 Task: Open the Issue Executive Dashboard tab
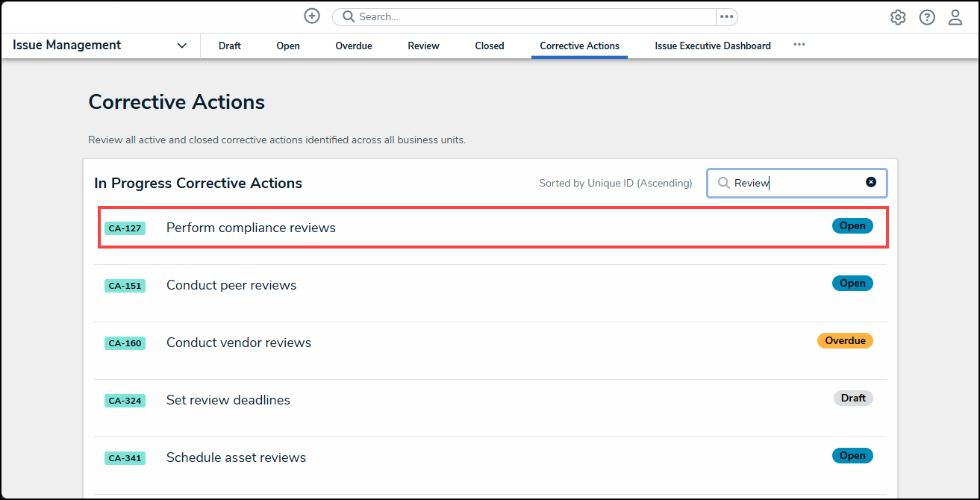pyautogui.click(x=713, y=46)
